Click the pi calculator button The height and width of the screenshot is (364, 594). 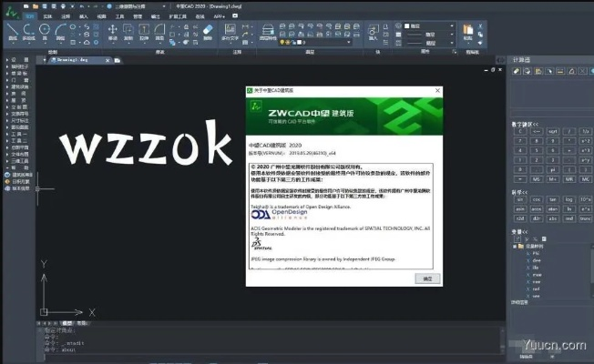[553, 169]
